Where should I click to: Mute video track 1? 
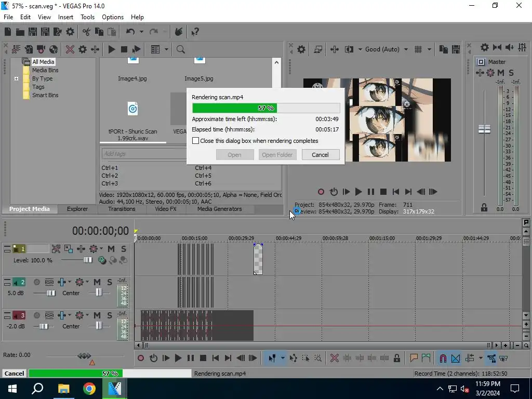point(111,249)
